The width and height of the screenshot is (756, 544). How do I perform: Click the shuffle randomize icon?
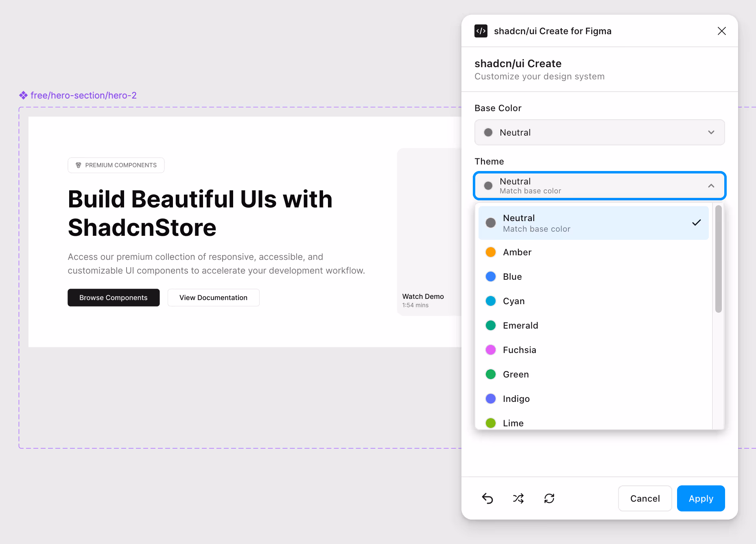(x=518, y=498)
